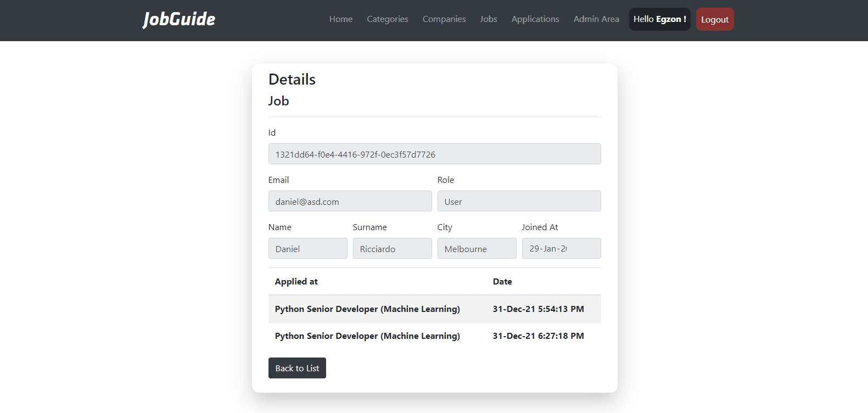Click the Hello Egzon profile button
Viewport: 868px width, 413px height.
659,19
